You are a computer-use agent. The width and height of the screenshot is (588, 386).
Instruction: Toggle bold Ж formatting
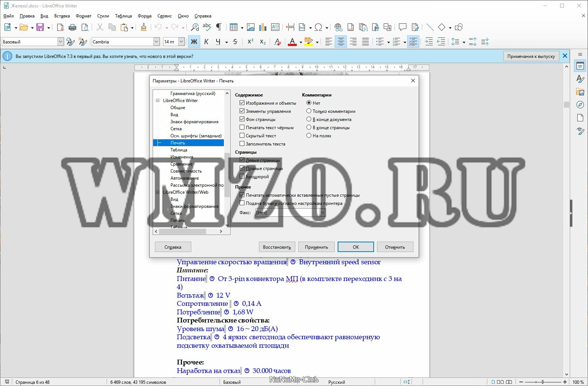194,42
